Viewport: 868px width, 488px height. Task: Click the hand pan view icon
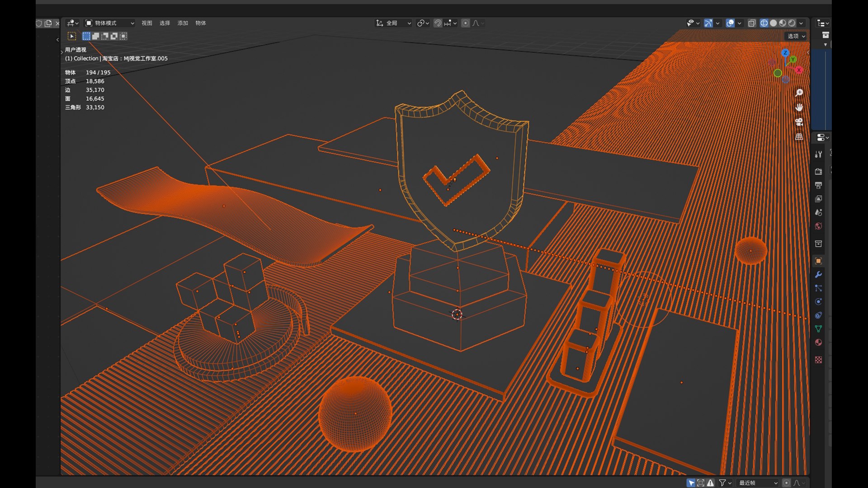coord(799,108)
